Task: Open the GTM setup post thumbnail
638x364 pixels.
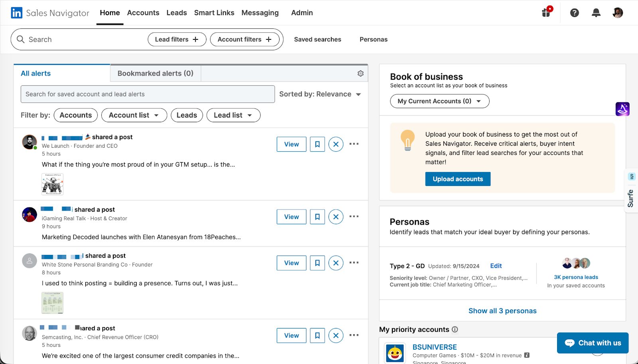Action: click(52, 184)
